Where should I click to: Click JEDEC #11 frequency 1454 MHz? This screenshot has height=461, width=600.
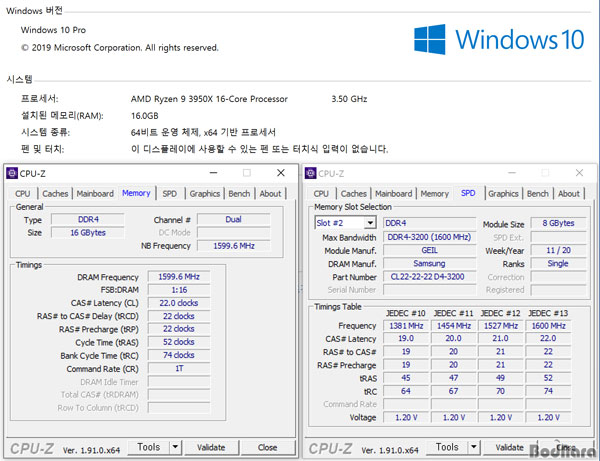tap(453, 326)
